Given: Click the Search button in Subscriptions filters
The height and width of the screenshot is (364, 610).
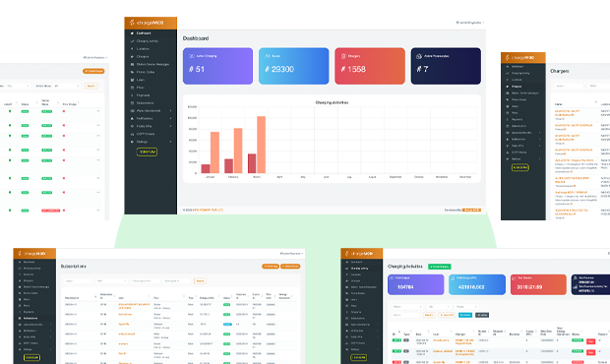Looking at the screenshot, I should (200, 280).
